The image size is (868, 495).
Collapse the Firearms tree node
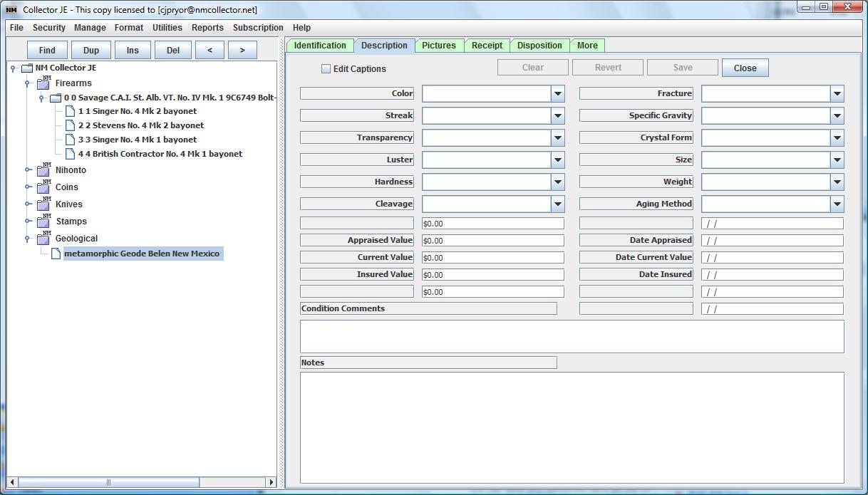point(28,83)
